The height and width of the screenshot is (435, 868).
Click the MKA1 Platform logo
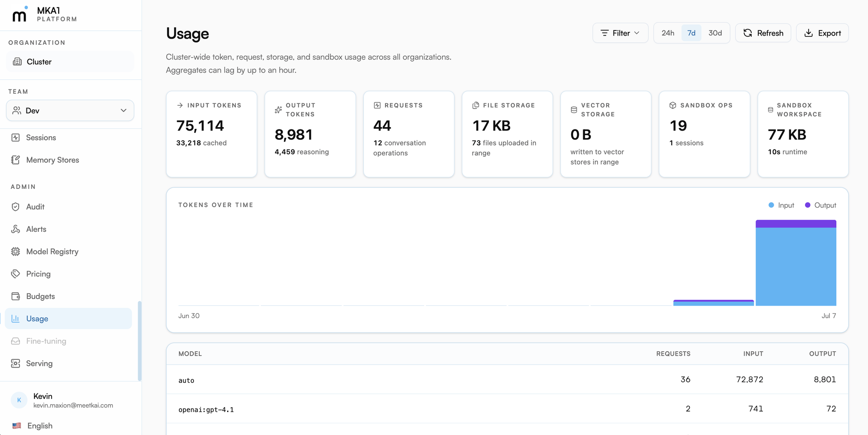[44, 14]
